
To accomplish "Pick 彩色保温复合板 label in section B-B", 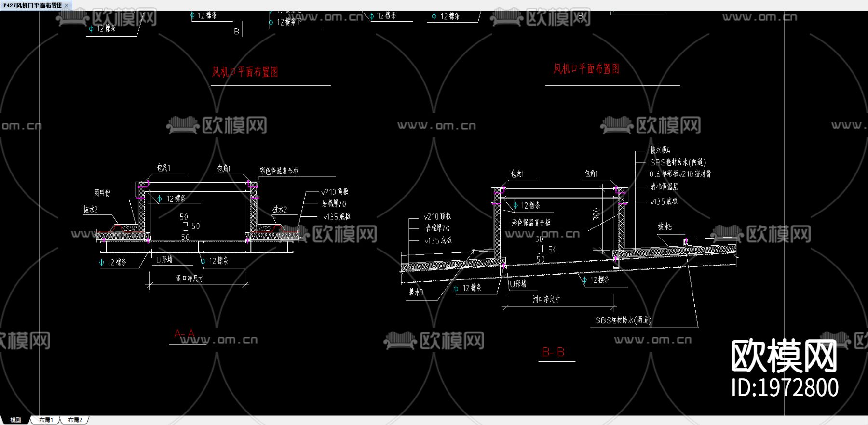I will tap(531, 223).
